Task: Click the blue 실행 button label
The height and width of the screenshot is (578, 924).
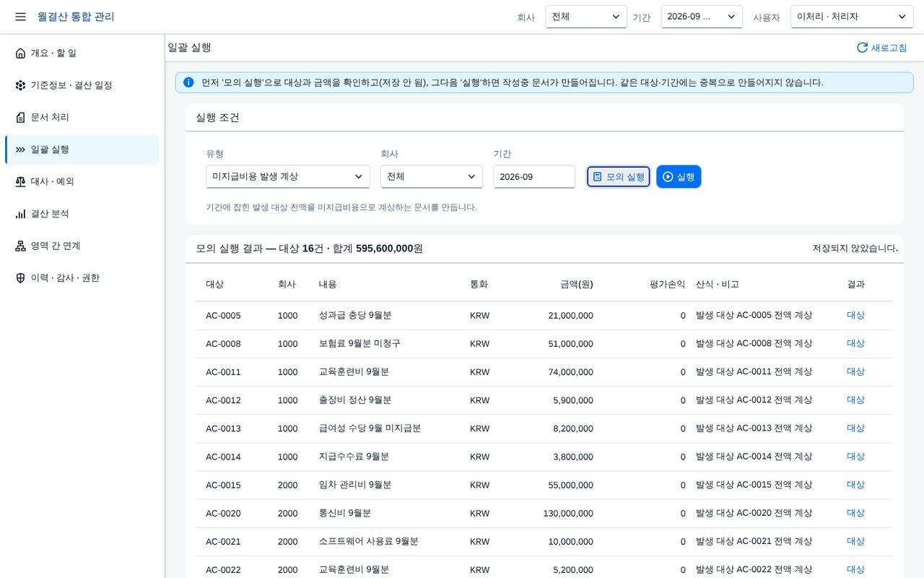Action: click(x=686, y=177)
